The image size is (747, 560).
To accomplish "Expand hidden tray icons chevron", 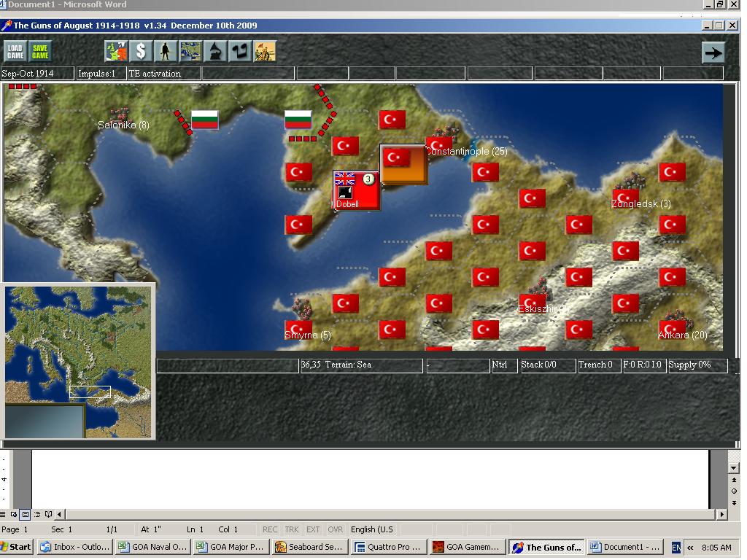I will click(x=690, y=548).
